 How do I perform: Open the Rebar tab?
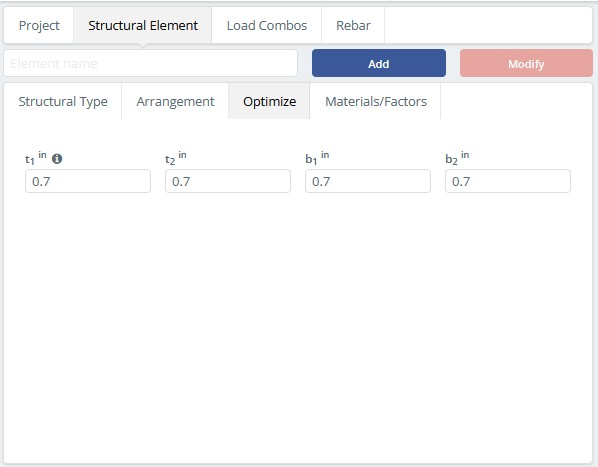pos(353,26)
